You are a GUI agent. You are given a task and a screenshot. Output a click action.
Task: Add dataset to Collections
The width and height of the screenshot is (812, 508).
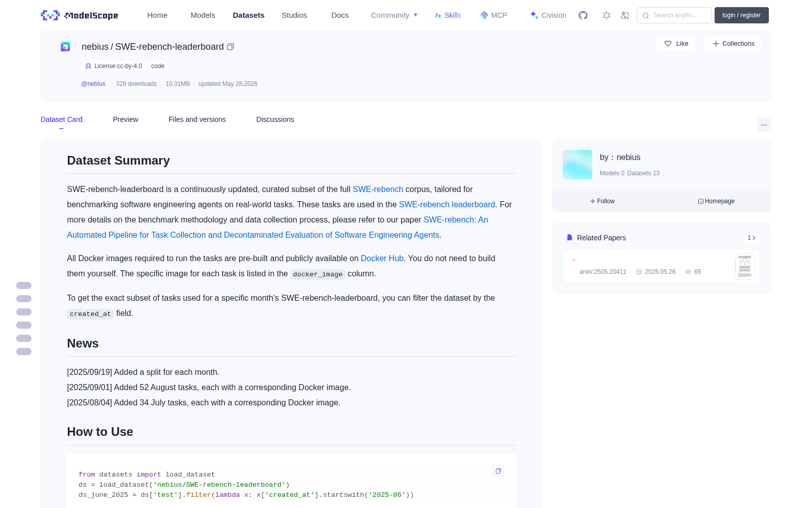click(733, 44)
